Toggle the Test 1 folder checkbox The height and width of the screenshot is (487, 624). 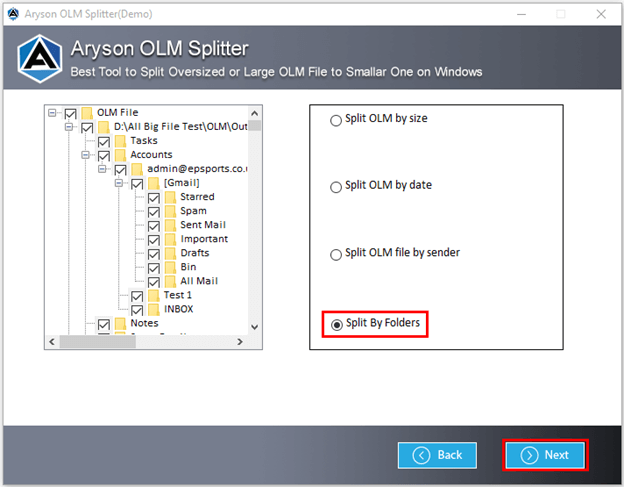(x=137, y=296)
